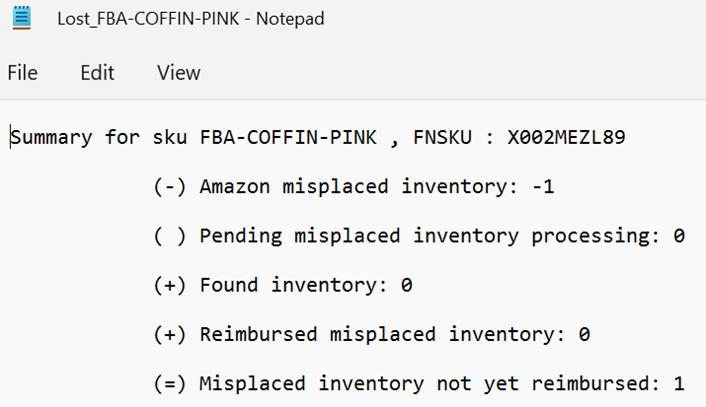Click the 0 value after Found inventory
The image size is (706, 407).
pyautogui.click(x=407, y=285)
